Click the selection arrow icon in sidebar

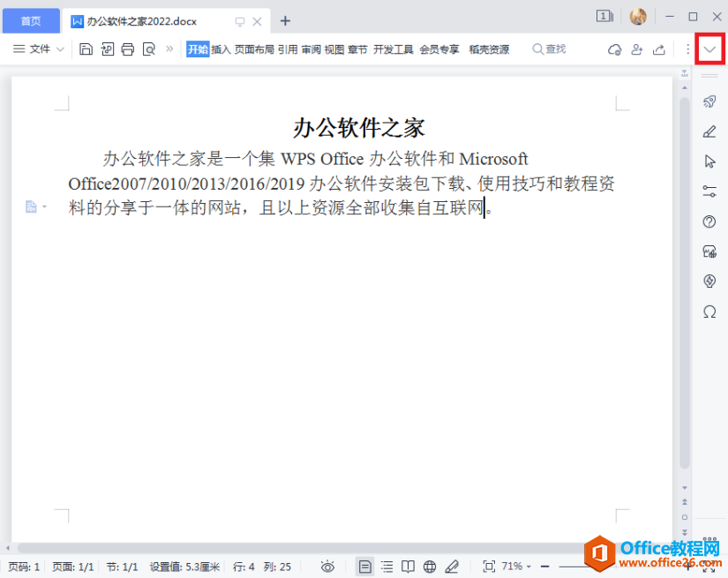point(709,161)
